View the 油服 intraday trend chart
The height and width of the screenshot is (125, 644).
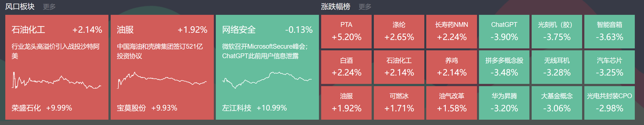click(x=162, y=80)
